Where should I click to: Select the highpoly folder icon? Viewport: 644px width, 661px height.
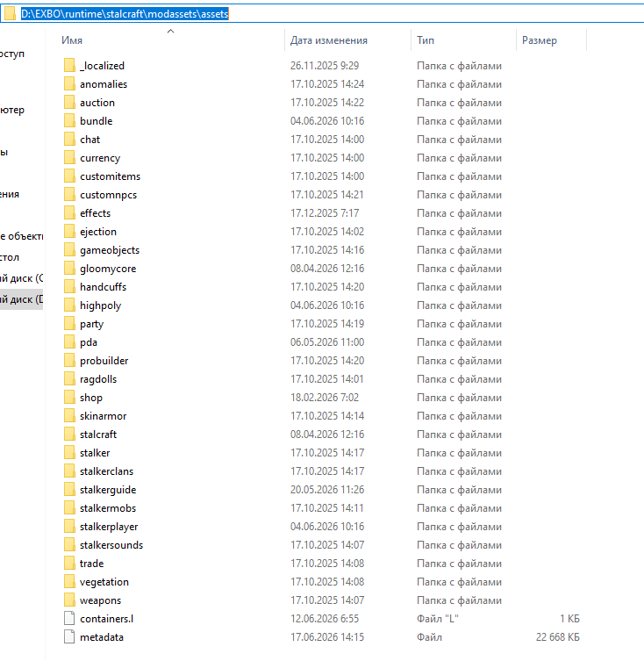[x=69, y=305]
